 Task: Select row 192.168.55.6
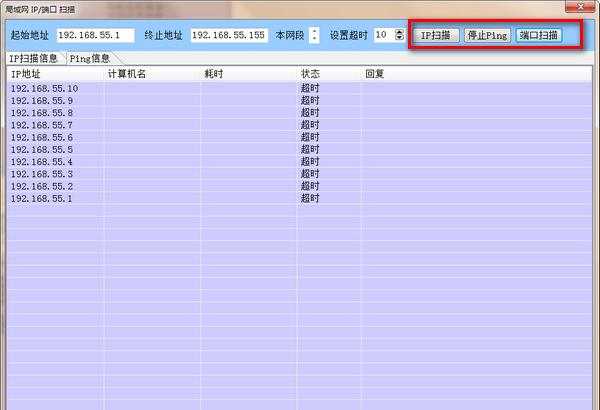(299, 137)
